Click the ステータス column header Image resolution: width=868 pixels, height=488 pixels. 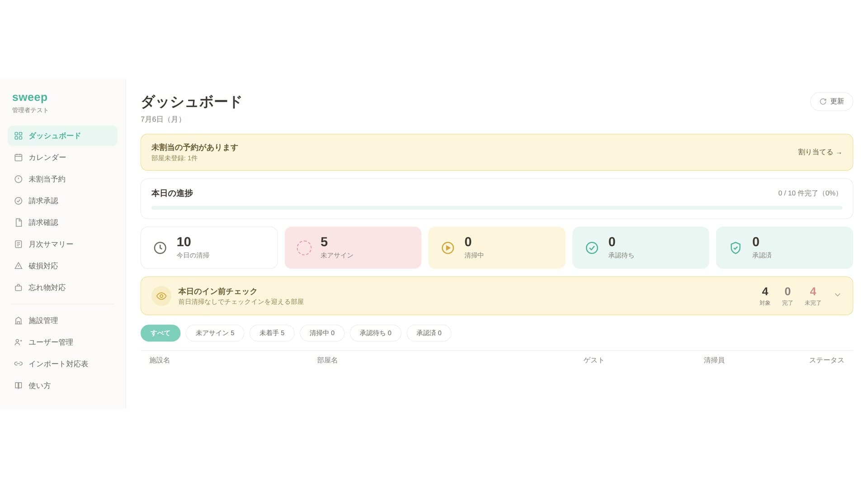click(x=826, y=360)
